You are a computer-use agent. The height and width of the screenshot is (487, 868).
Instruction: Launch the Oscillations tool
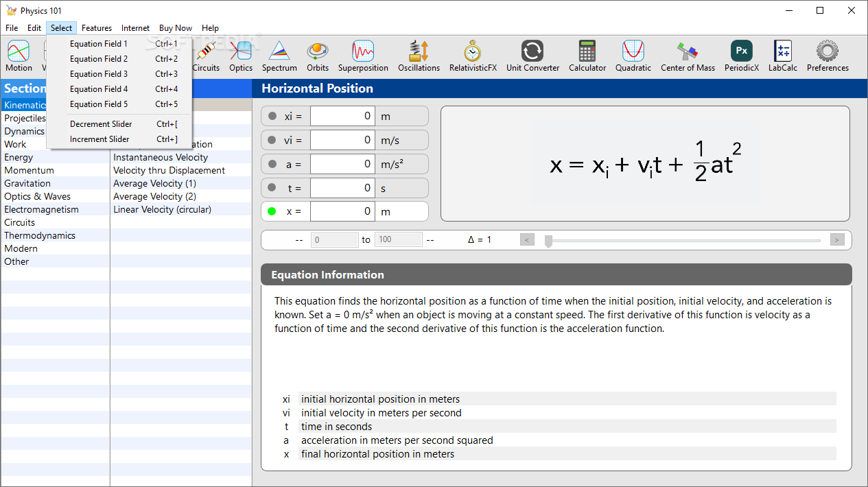click(x=419, y=56)
